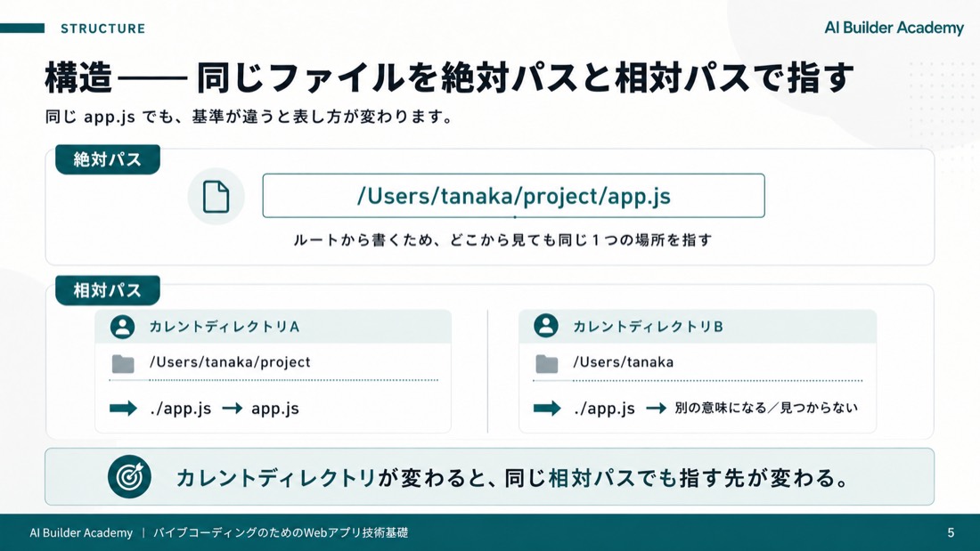Click the thick arrow before ./app.js in directory A
The height and width of the screenshot is (551, 980).
coord(123,409)
